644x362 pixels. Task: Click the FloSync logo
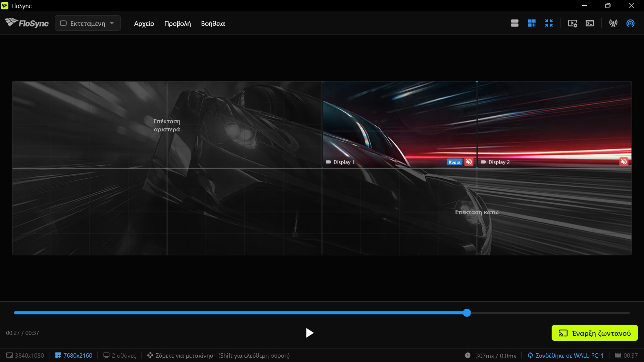pyautogui.click(x=27, y=23)
